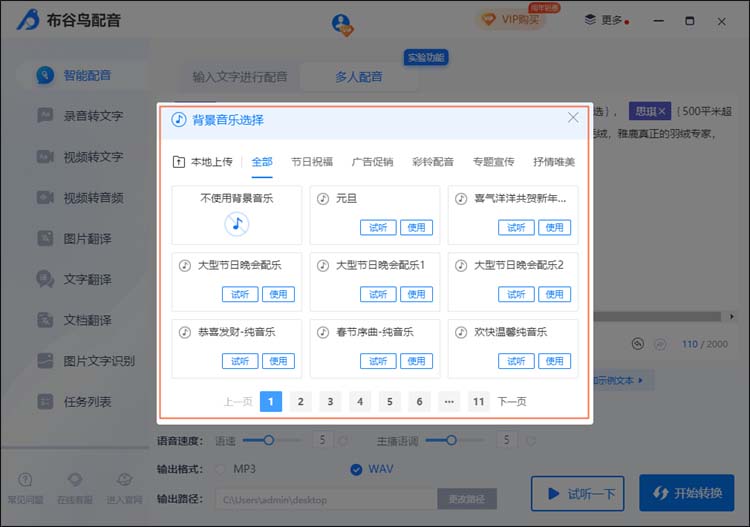
Task: Go to 下一页 of music list
Action: pyautogui.click(x=512, y=401)
